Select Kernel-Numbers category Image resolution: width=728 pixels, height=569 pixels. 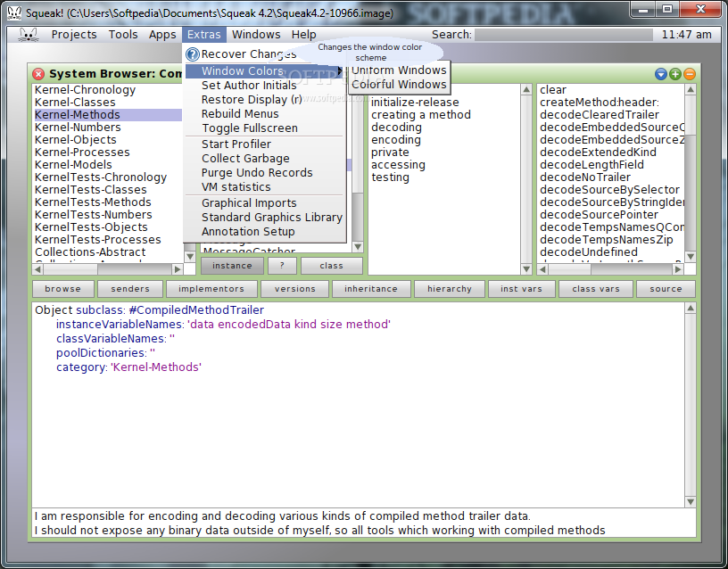[78, 128]
